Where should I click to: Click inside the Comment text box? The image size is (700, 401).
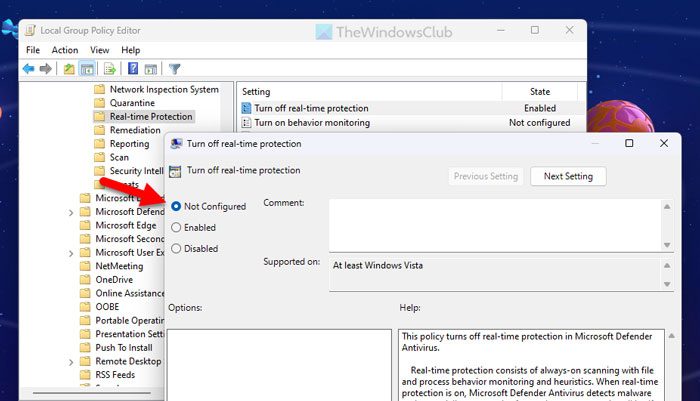click(496, 226)
